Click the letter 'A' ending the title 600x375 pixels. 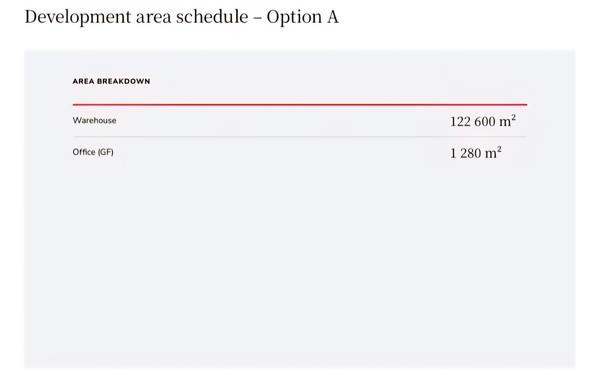click(x=333, y=17)
